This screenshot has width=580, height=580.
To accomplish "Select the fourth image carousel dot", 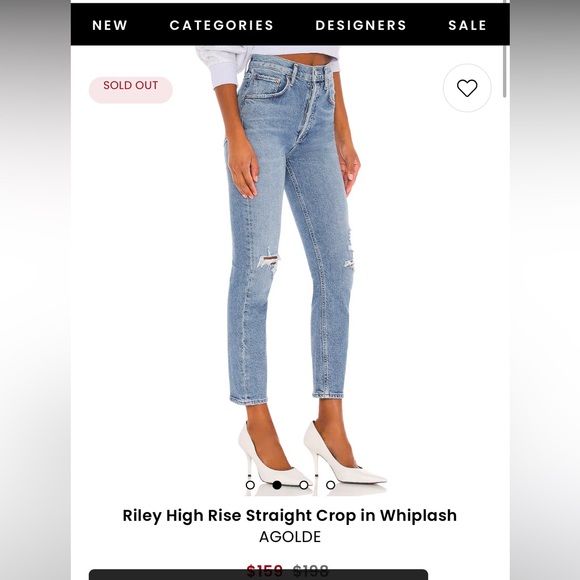I will 330,485.
